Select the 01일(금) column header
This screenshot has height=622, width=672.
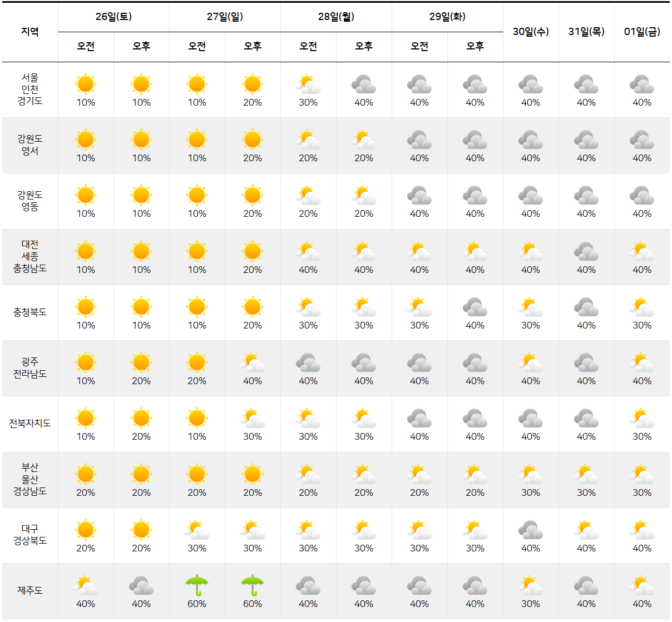click(x=643, y=31)
